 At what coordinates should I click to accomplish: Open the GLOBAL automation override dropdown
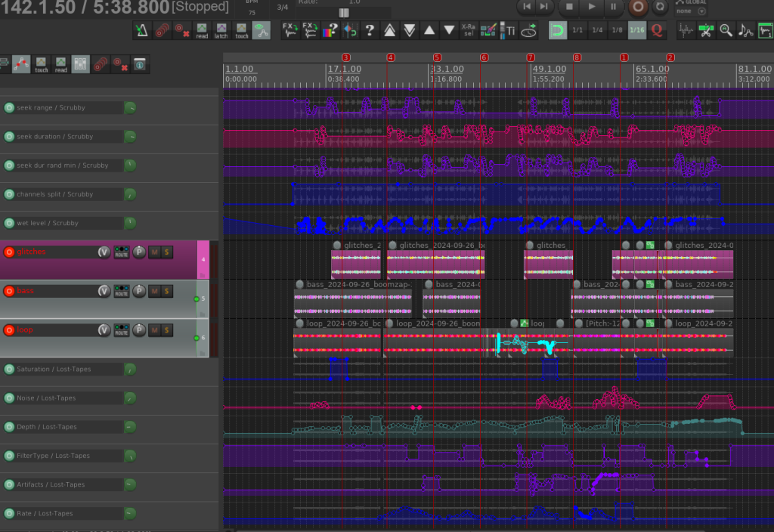[x=701, y=11]
